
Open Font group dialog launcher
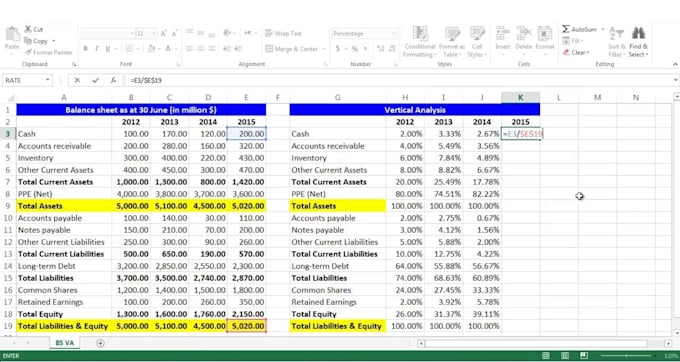point(177,64)
